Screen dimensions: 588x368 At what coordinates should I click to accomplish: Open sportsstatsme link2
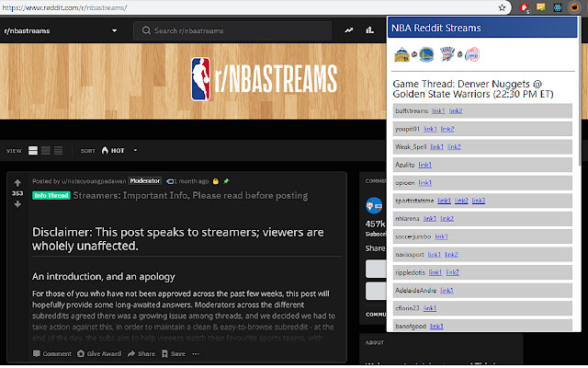point(461,201)
